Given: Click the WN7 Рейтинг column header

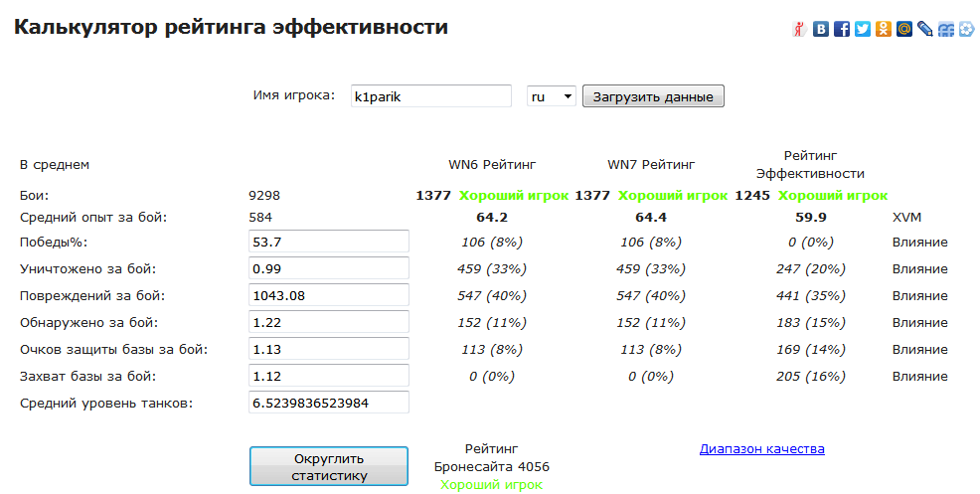Looking at the screenshot, I should pos(651,164).
